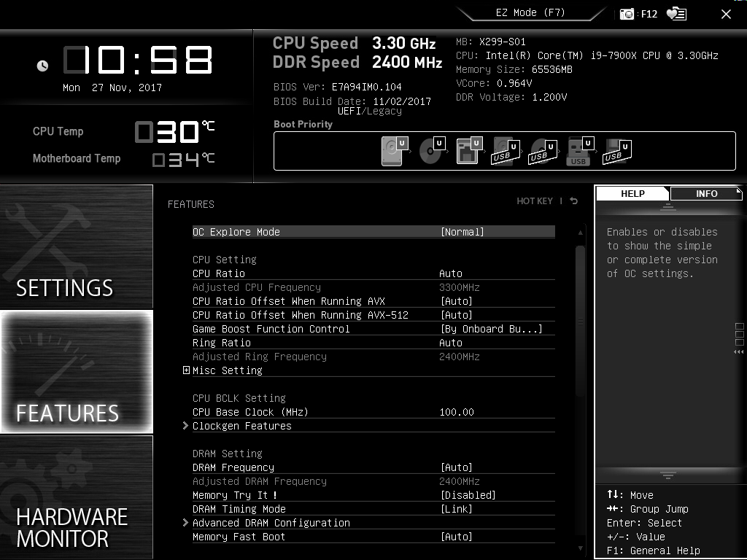The image size is (747, 560).
Task: Toggle UEFI/Legacy boot mode text
Action: click(x=370, y=111)
